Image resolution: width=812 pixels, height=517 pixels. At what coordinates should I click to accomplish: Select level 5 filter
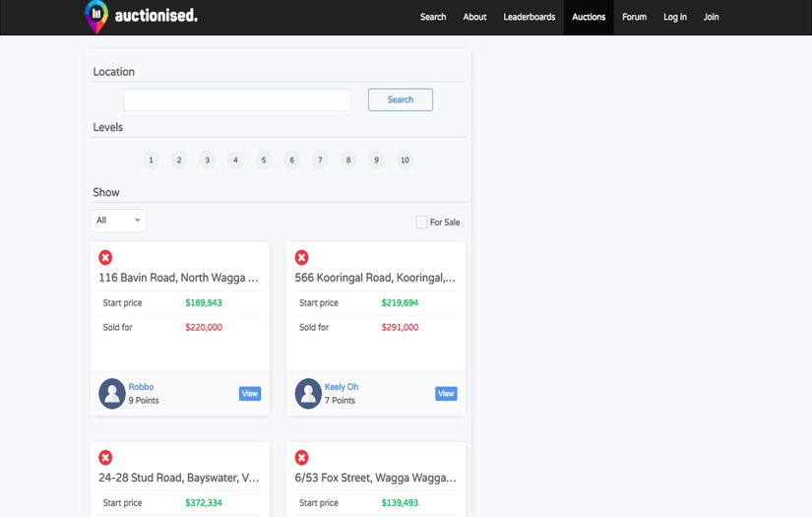pyautogui.click(x=264, y=161)
